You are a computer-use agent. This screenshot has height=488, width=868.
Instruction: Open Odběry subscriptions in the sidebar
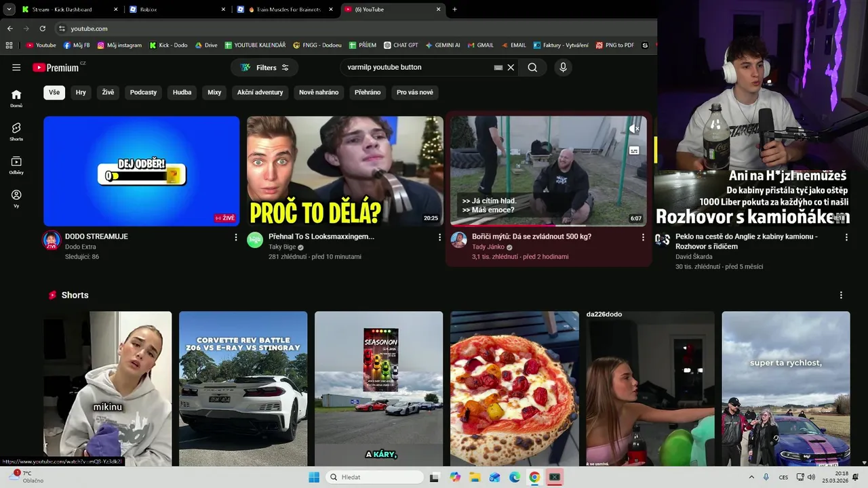pos(16,165)
